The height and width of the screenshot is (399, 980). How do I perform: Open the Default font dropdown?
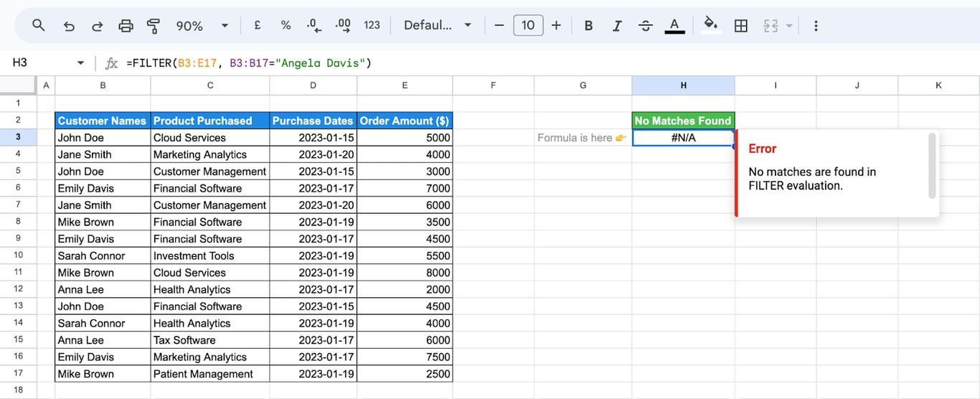(x=438, y=25)
